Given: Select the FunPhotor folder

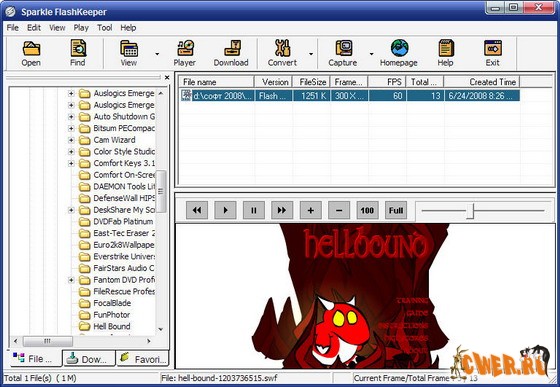Looking at the screenshot, I should pos(112,315).
